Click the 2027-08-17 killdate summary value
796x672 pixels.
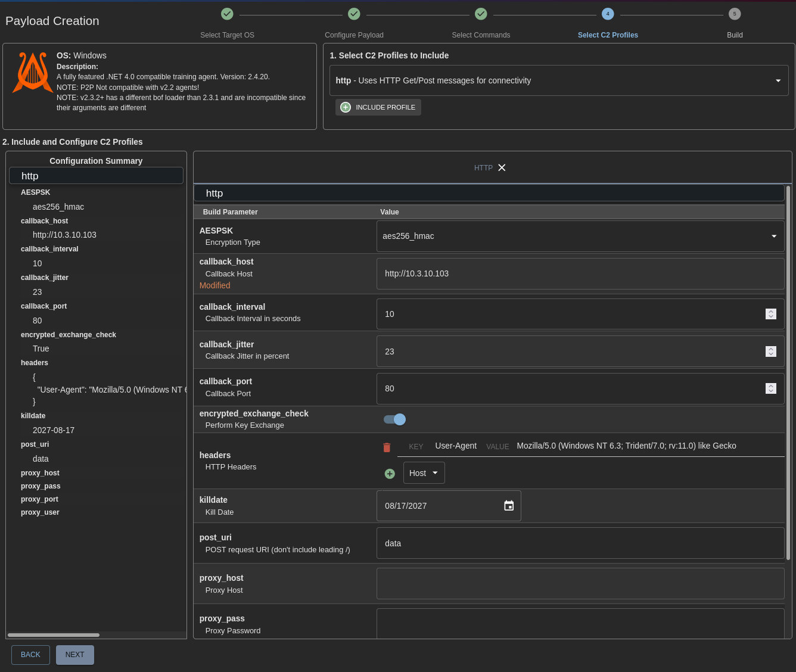54,430
